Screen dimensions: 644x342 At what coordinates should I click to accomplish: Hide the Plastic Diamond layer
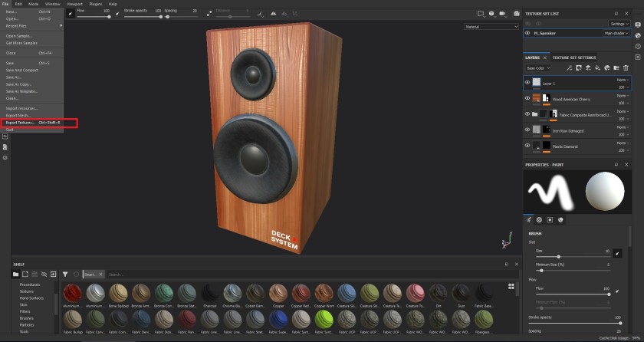pos(527,145)
